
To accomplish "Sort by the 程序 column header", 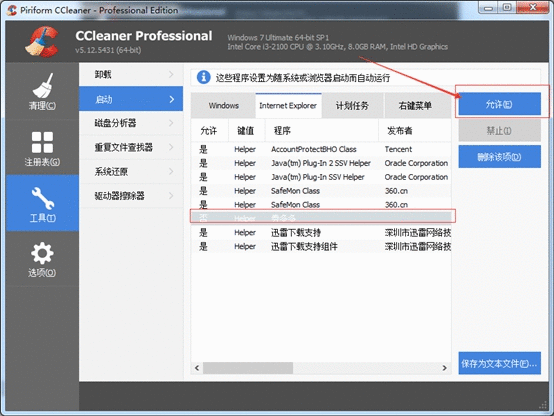I will [x=321, y=131].
